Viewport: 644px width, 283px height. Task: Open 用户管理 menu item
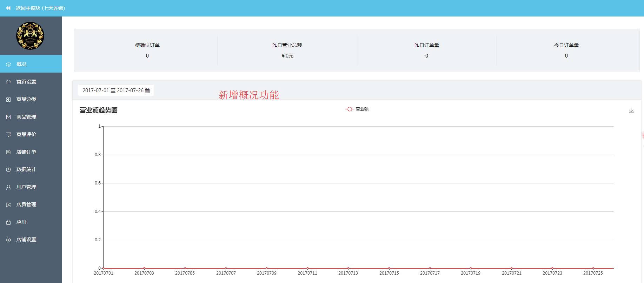[31, 187]
